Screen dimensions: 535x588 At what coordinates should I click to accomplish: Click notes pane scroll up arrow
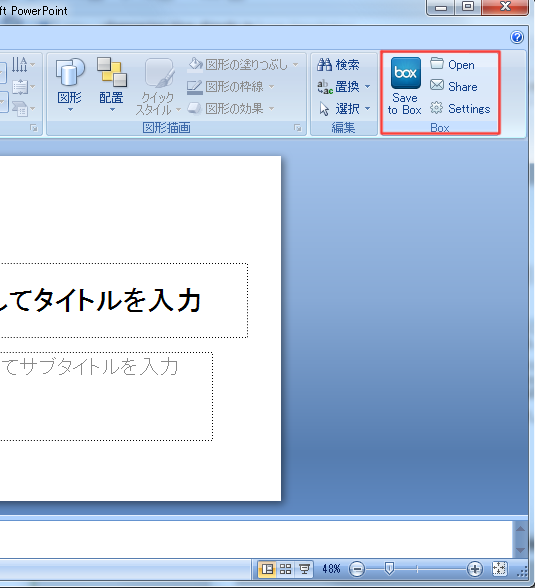pos(520,529)
